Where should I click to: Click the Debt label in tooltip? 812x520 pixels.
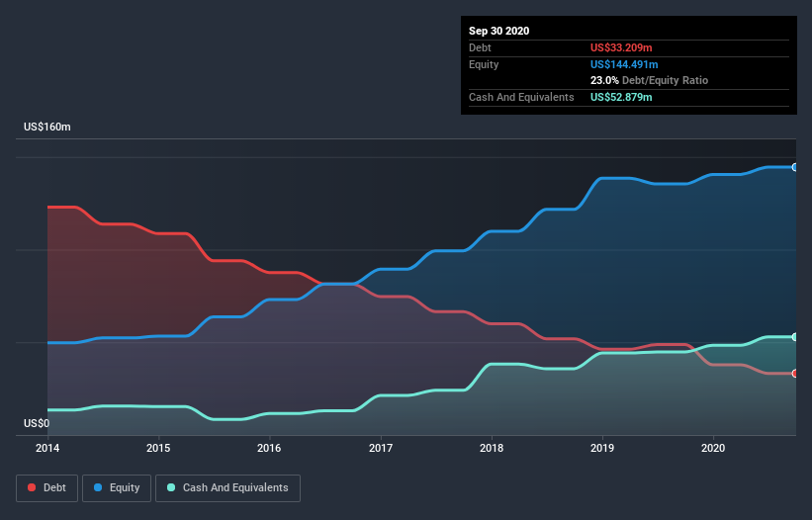[x=480, y=47]
